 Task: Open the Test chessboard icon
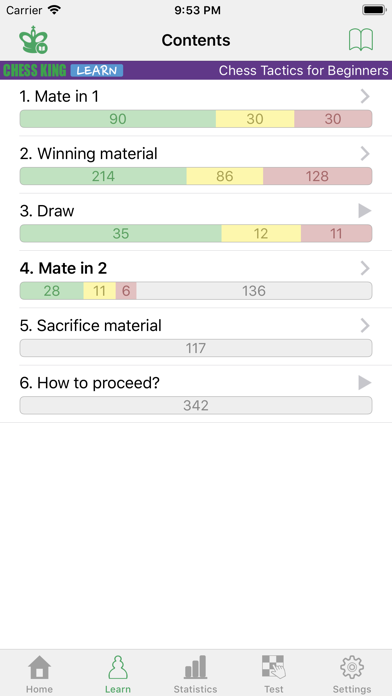[x=273, y=667]
